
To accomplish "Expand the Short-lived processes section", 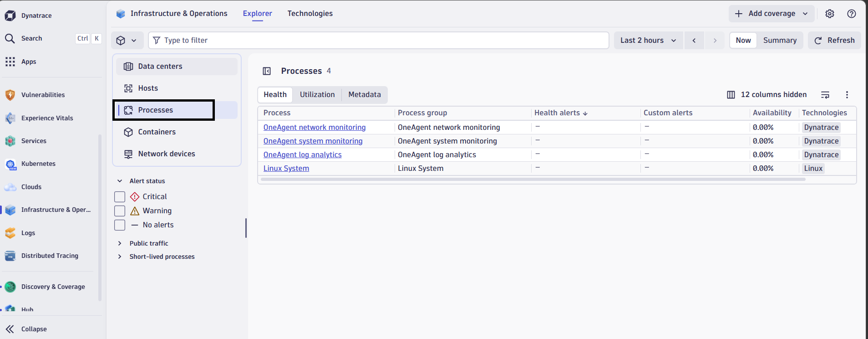I will [120, 257].
